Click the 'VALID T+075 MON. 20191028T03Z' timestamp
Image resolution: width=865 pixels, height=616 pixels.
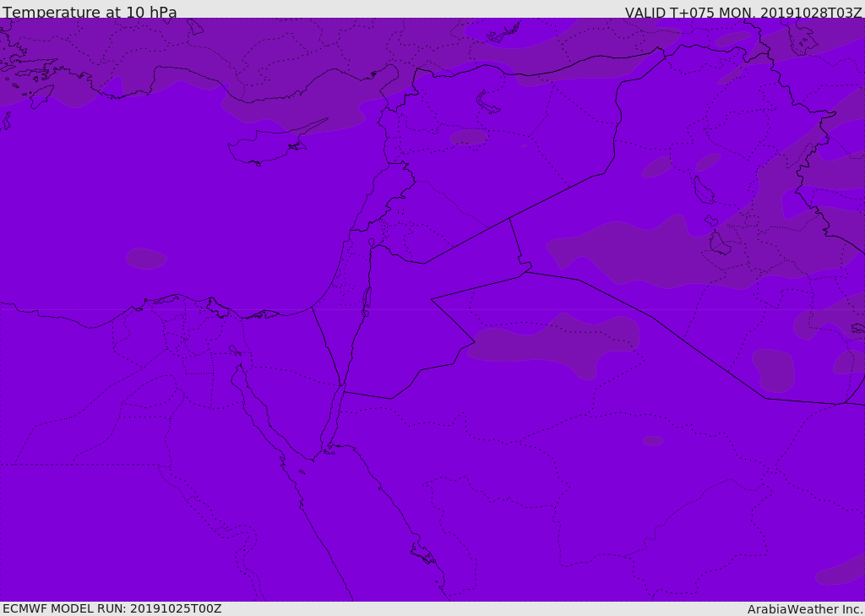click(743, 13)
